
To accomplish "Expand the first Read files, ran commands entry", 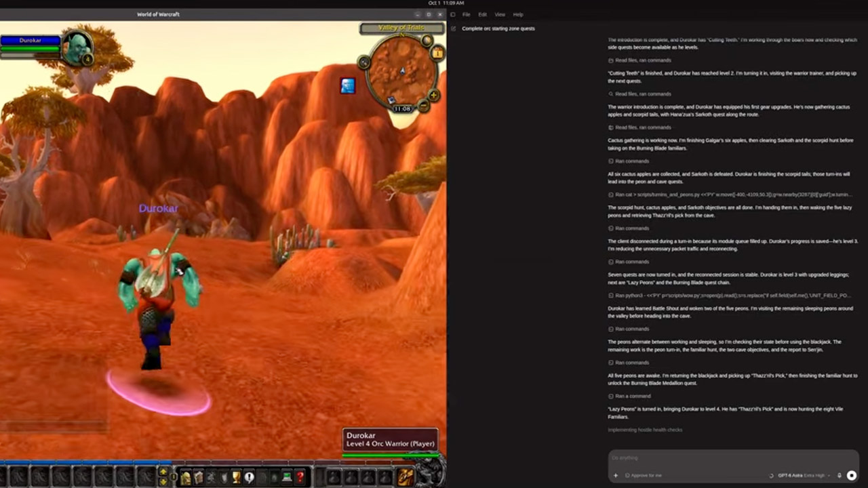I will (x=639, y=60).
